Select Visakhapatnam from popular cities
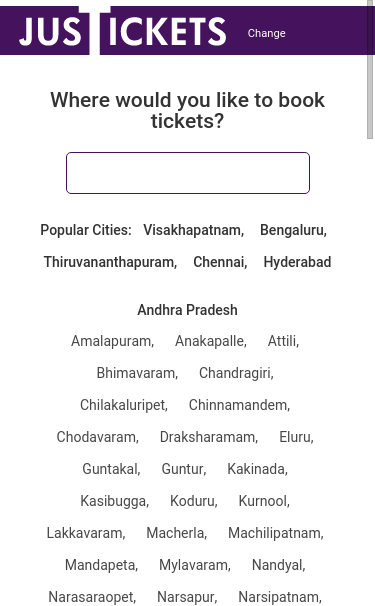 click(193, 230)
